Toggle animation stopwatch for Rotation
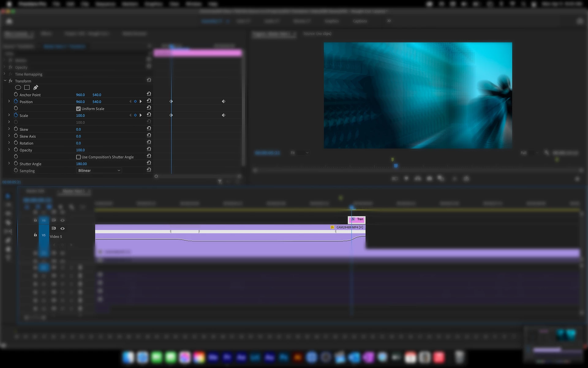588x368 pixels. pyautogui.click(x=16, y=143)
